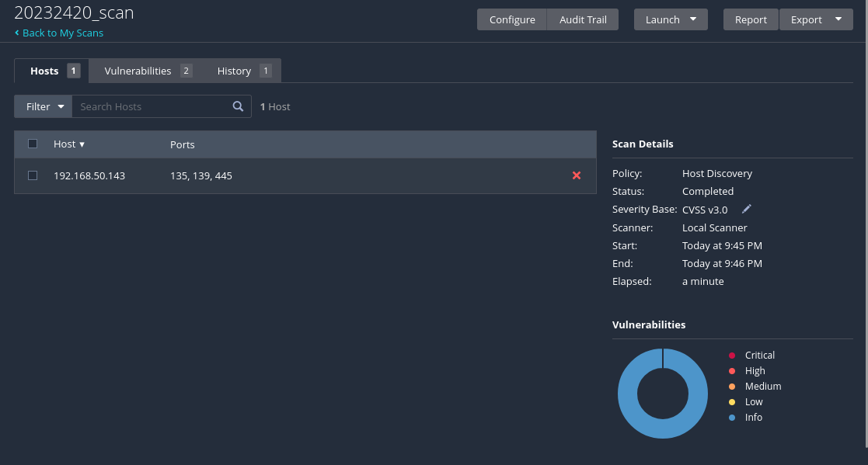868x465 pixels.
Task: Click the Report button
Action: 751,19
